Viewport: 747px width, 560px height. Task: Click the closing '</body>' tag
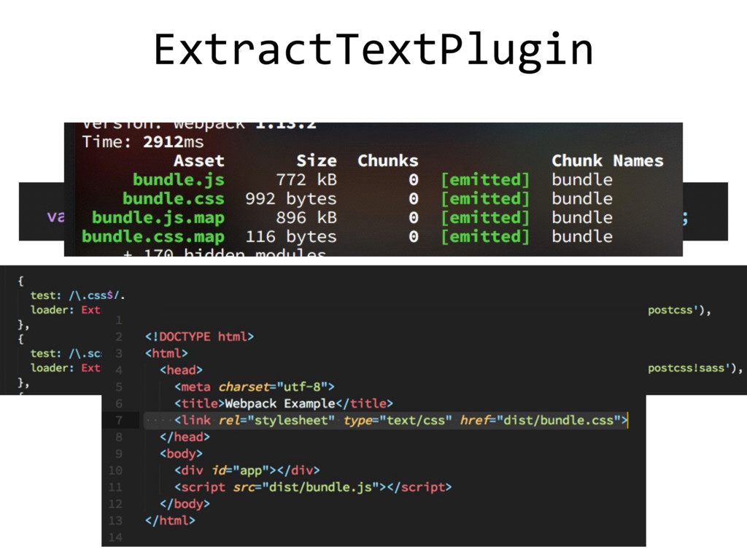(x=185, y=504)
